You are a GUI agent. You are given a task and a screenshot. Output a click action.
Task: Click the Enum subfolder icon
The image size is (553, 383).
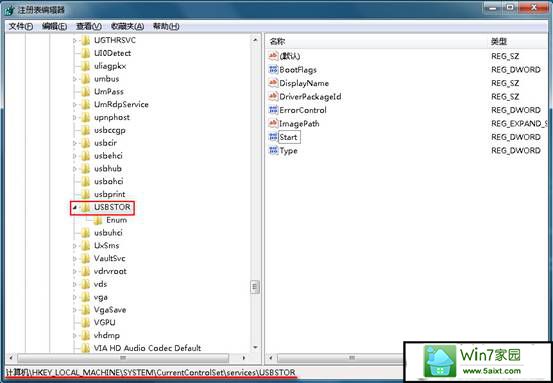pos(98,220)
